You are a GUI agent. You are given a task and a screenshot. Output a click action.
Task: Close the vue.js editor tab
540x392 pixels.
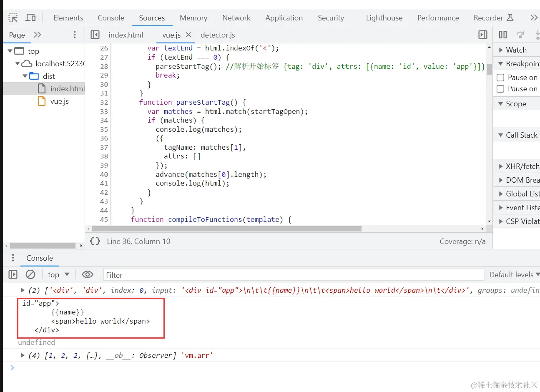tap(188, 35)
